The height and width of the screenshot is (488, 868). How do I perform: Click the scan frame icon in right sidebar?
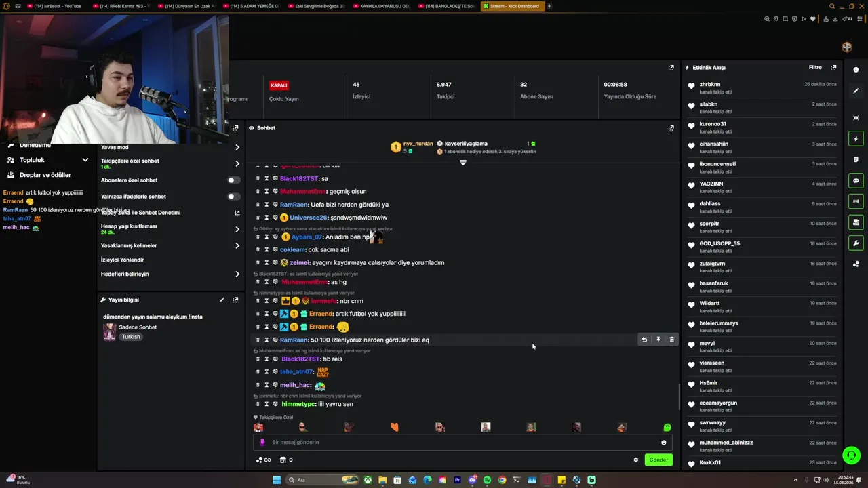(856, 118)
